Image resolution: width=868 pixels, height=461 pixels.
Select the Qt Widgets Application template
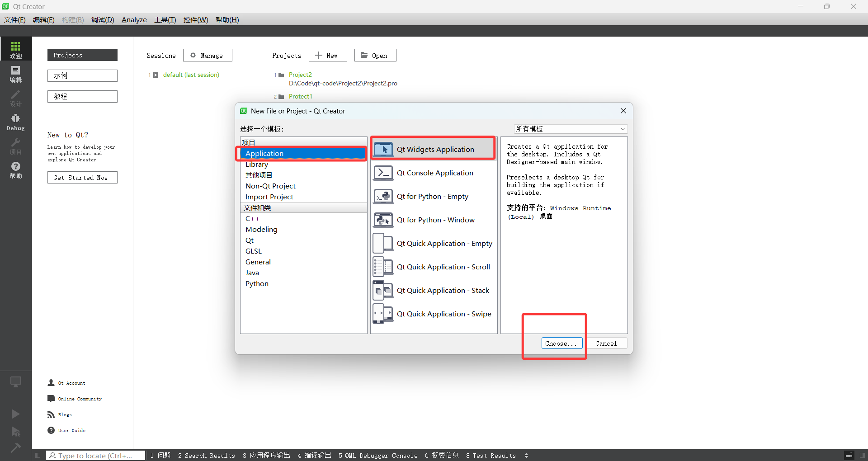(434, 149)
